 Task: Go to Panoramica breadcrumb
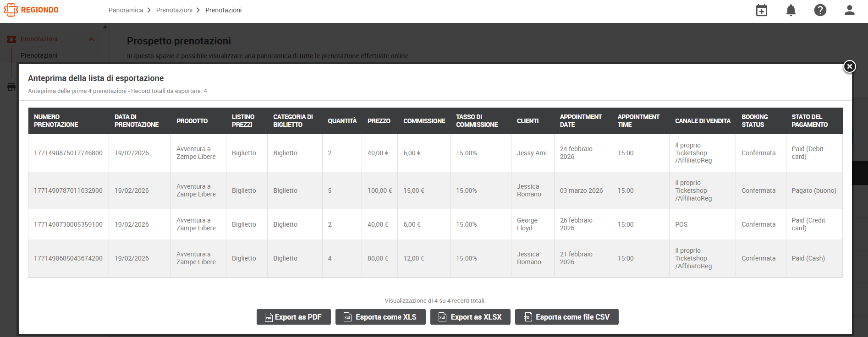point(126,10)
